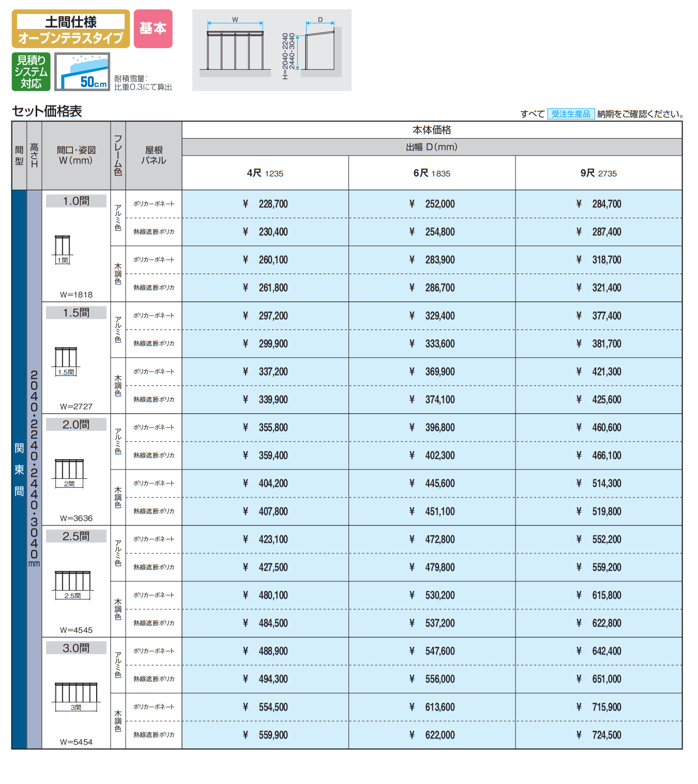
Task: Select the 4尺 1235 column header
Action: 265,173
